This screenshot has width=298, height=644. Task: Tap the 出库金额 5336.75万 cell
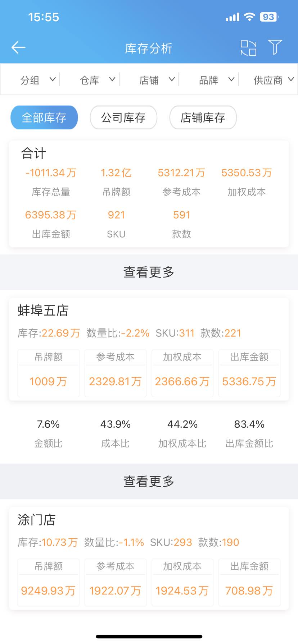point(249,381)
